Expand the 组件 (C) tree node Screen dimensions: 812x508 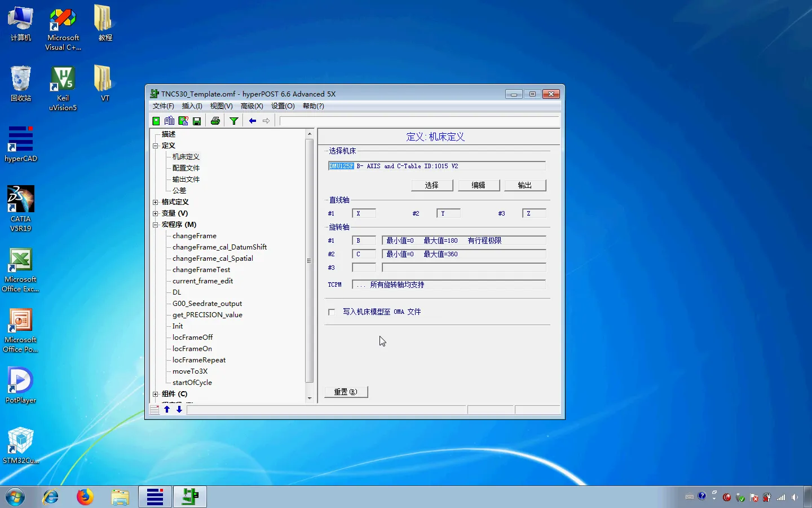click(156, 394)
